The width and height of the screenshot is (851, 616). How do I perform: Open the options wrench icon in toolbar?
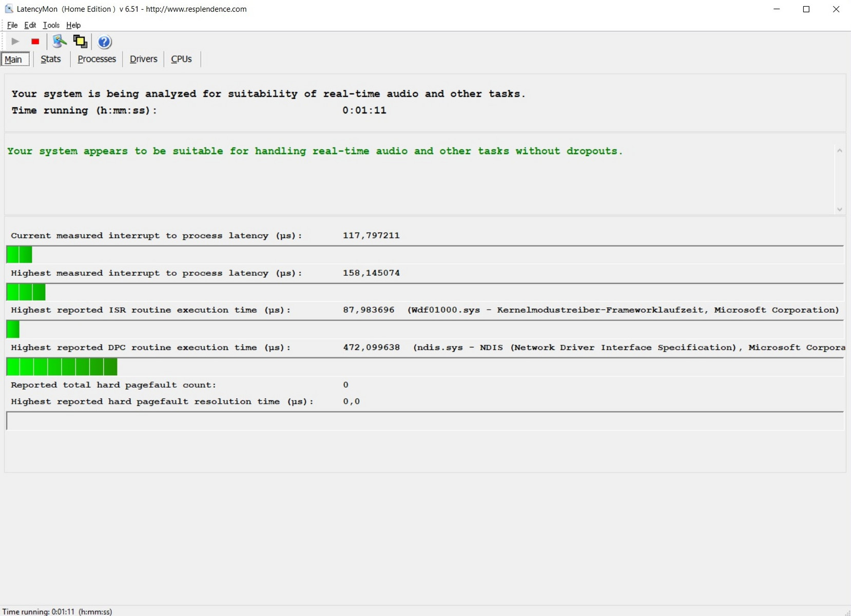[60, 42]
